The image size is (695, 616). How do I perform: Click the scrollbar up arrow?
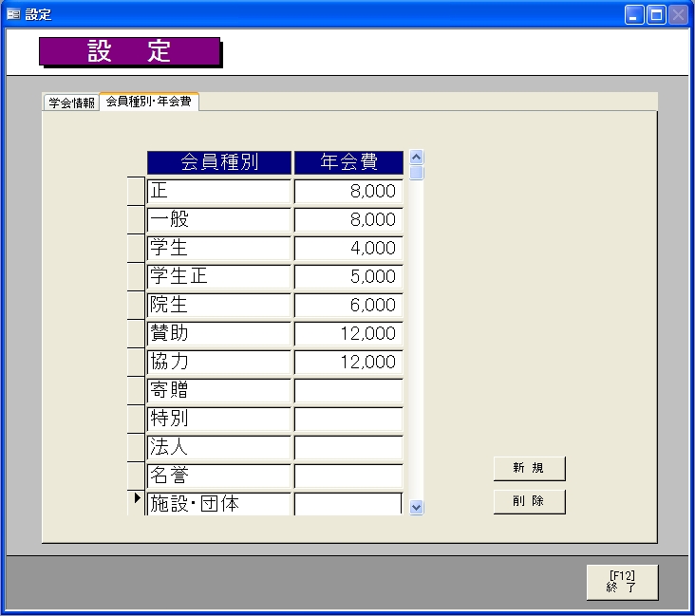416,158
